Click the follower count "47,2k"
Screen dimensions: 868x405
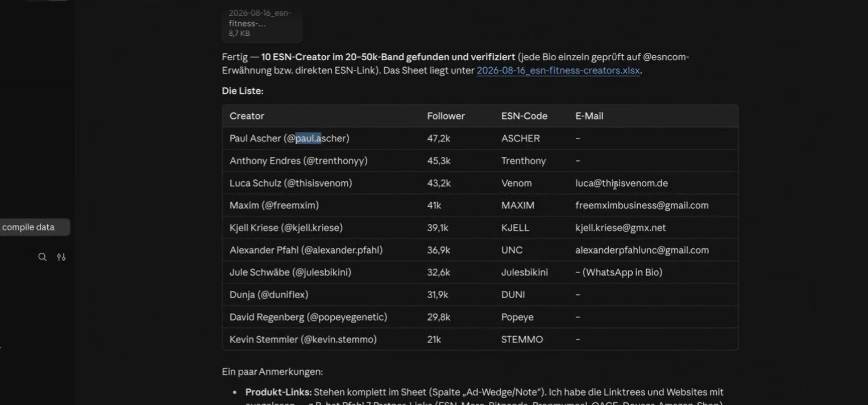point(439,139)
